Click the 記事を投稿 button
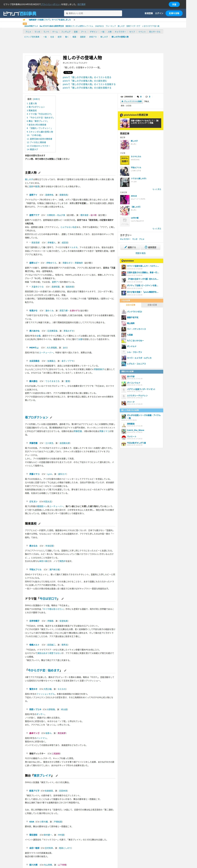 tap(174, 13)
